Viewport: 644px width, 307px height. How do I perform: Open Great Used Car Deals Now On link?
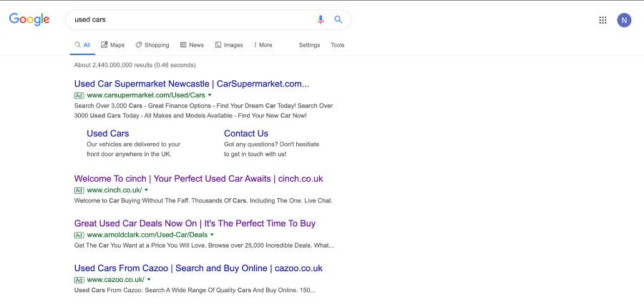tap(195, 223)
